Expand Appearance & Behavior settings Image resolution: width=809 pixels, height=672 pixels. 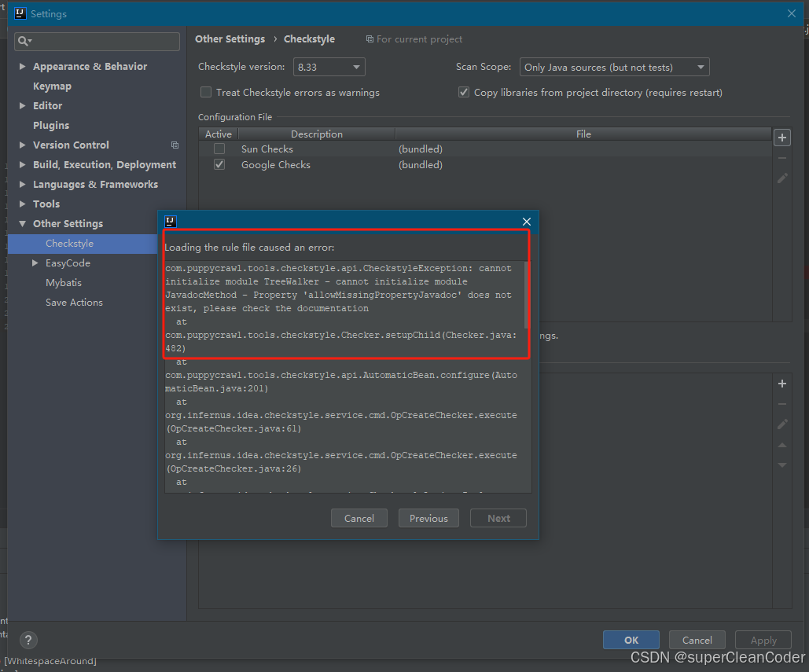(x=22, y=67)
